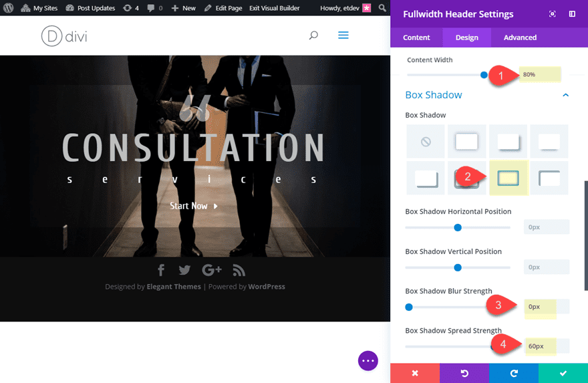Open site search icon in header
The image size is (588, 383).
pos(313,35)
